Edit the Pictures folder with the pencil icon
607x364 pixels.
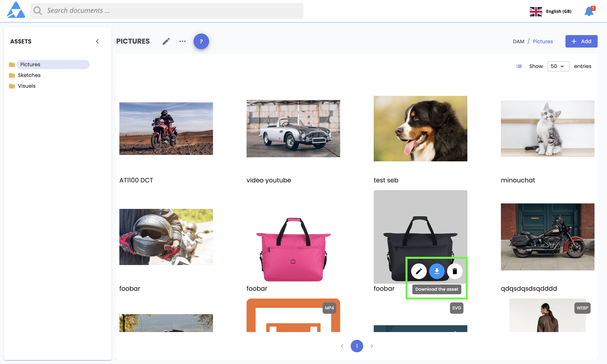[x=166, y=41]
